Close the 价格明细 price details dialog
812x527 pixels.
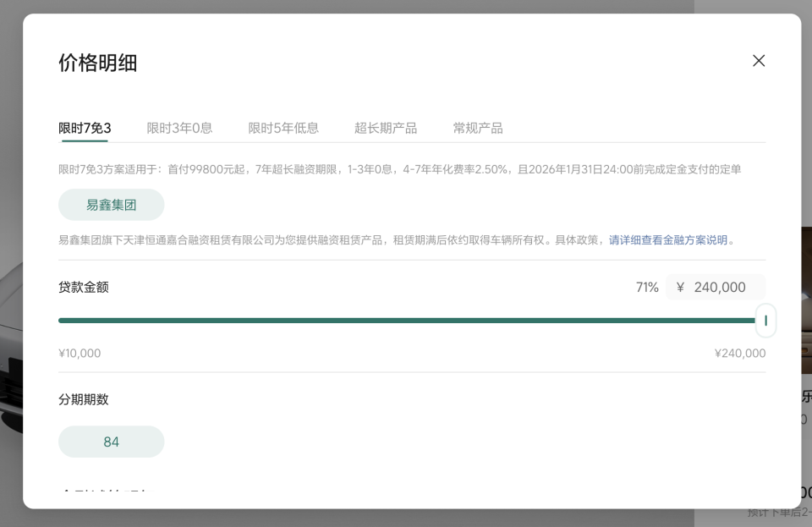[759, 60]
